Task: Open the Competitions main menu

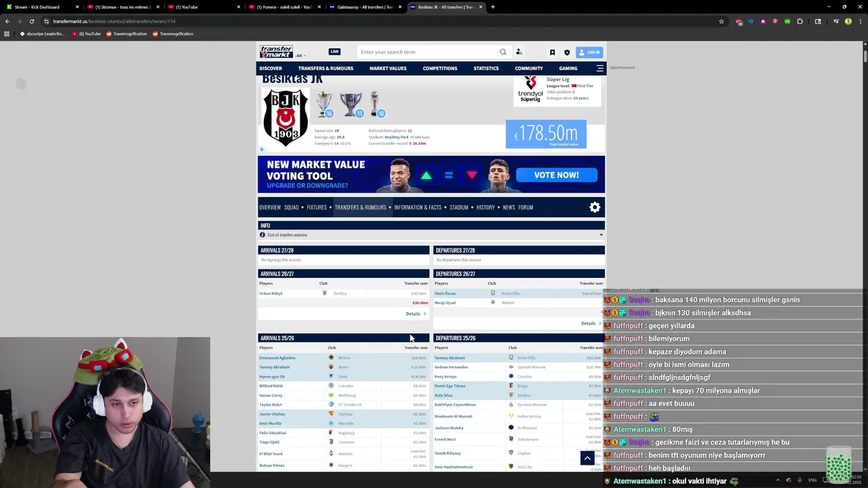Action: [x=440, y=68]
